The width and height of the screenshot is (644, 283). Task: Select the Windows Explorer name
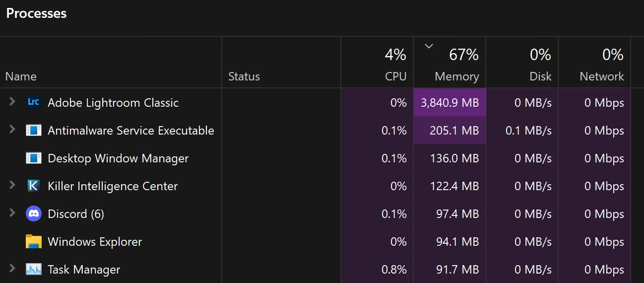click(95, 242)
